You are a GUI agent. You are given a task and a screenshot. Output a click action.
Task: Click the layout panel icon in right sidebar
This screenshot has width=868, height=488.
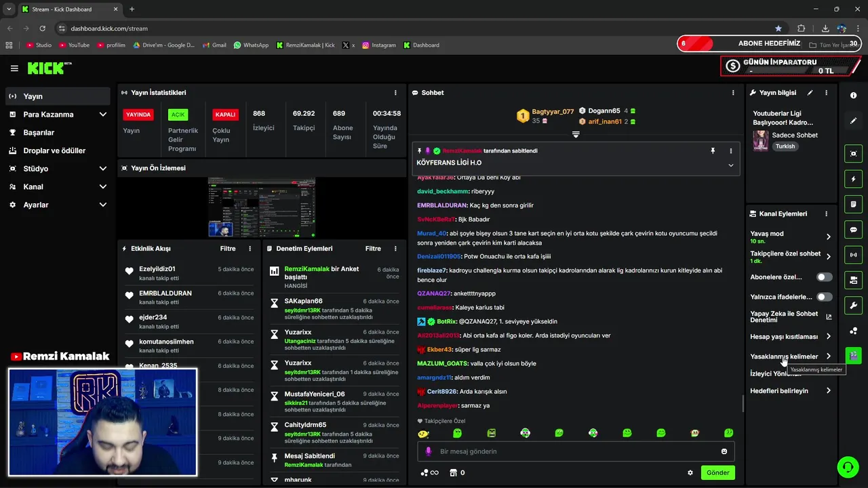[x=853, y=280]
